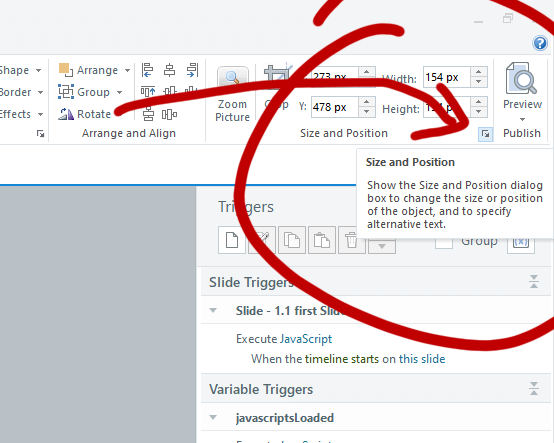The width and height of the screenshot is (554, 443).
Task: Click the Copy trigger icon
Action: click(292, 240)
